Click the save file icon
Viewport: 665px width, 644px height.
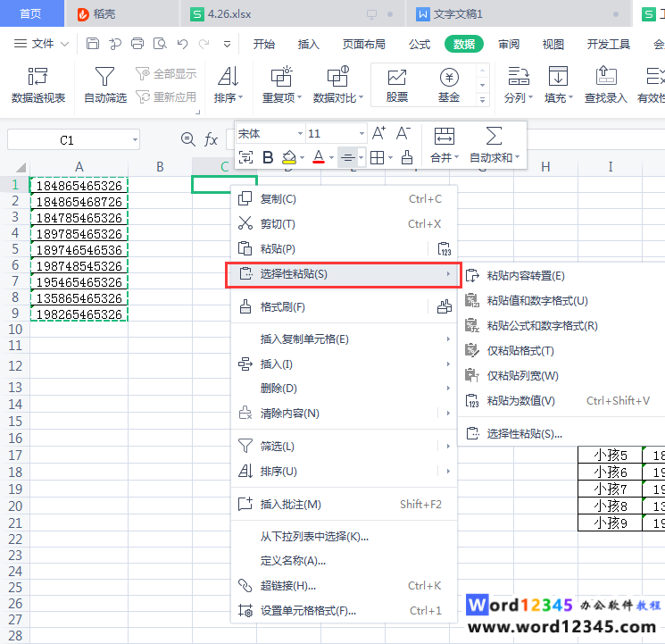point(93,44)
